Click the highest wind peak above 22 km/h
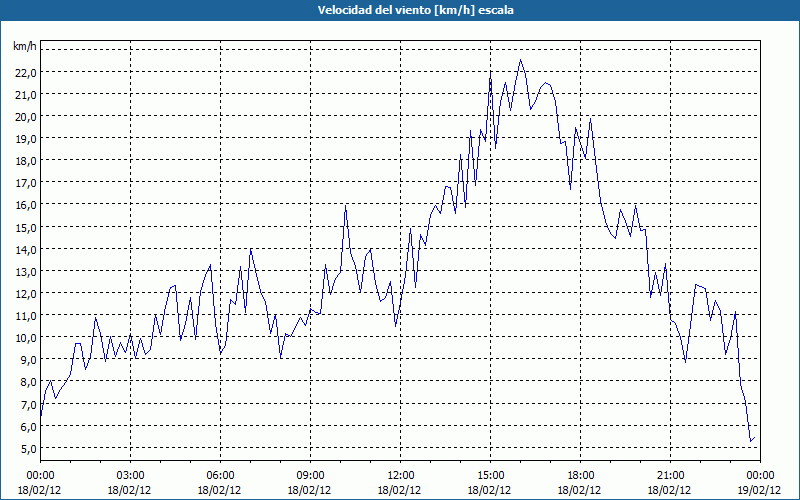This screenshot has height=500, width=800. tap(520, 61)
